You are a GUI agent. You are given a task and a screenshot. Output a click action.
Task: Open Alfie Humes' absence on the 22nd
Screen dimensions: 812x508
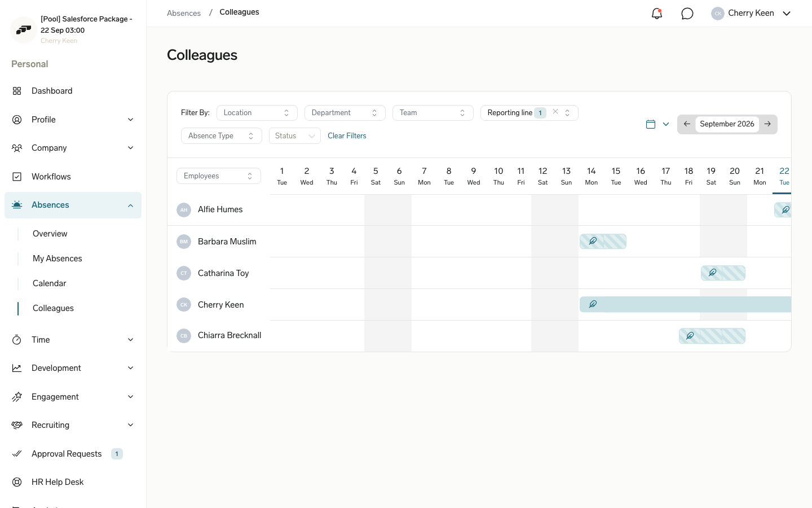pyautogui.click(x=783, y=209)
